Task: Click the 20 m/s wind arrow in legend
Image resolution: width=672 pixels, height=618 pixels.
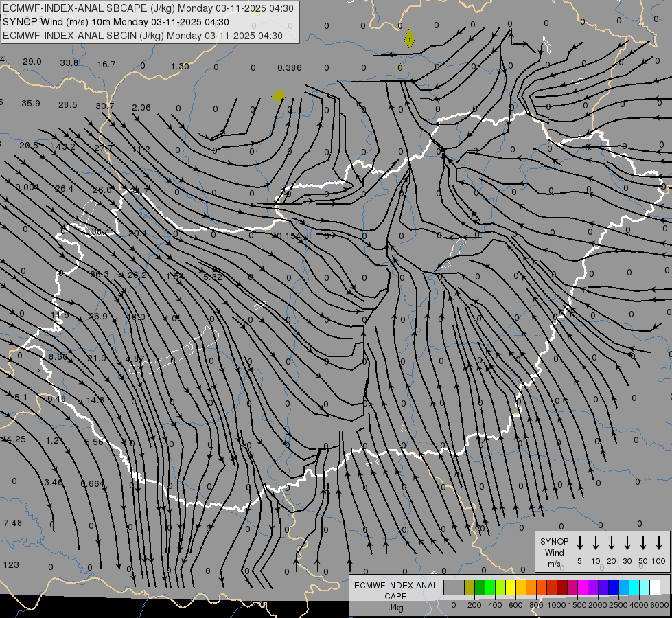Action: (x=611, y=543)
